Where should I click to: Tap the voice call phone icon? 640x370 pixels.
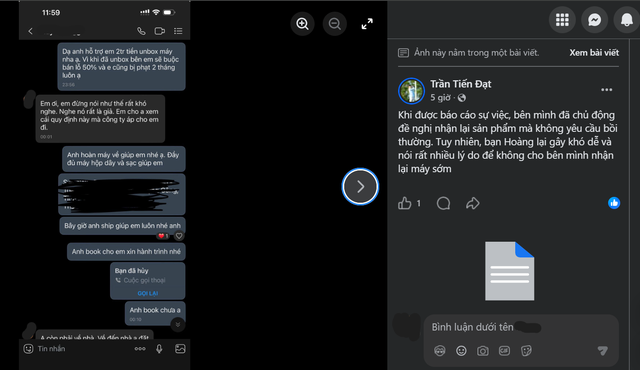pos(141,31)
